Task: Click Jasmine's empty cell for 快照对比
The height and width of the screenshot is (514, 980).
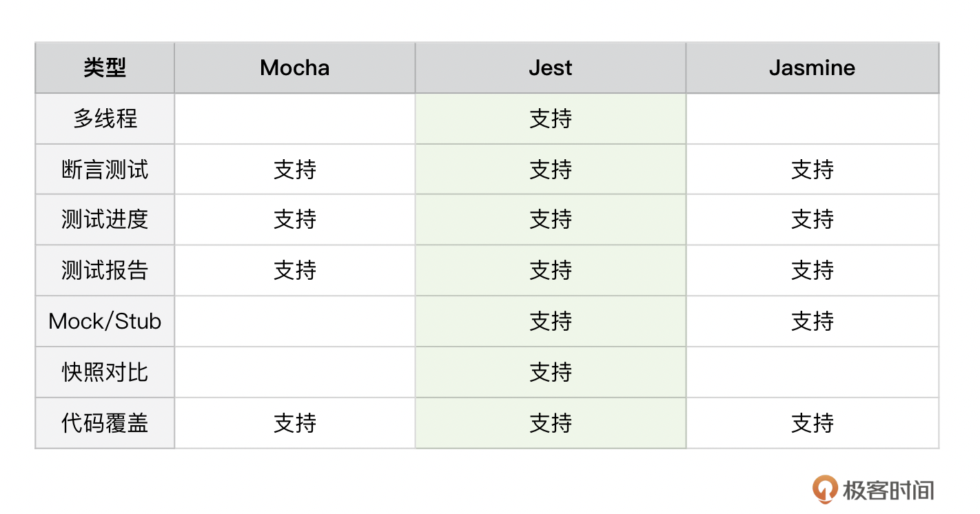Action: tap(812, 372)
